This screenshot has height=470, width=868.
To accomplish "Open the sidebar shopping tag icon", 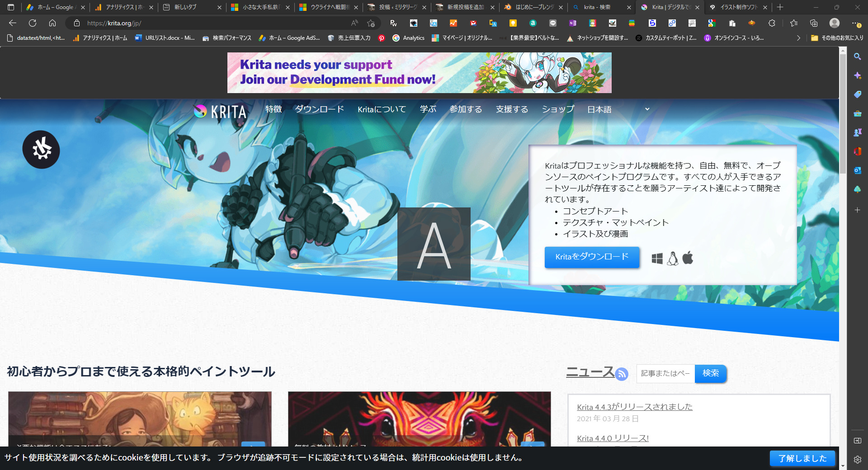I will pyautogui.click(x=857, y=94).
